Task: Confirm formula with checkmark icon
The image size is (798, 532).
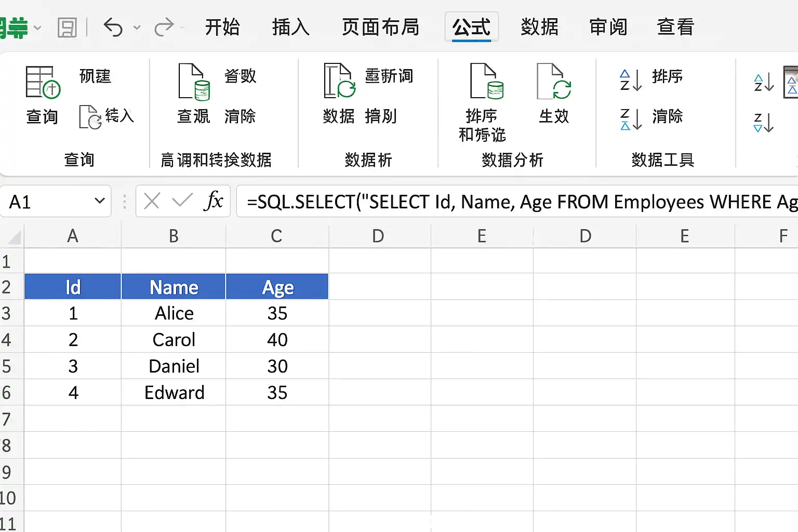Action: click(182, 201)
